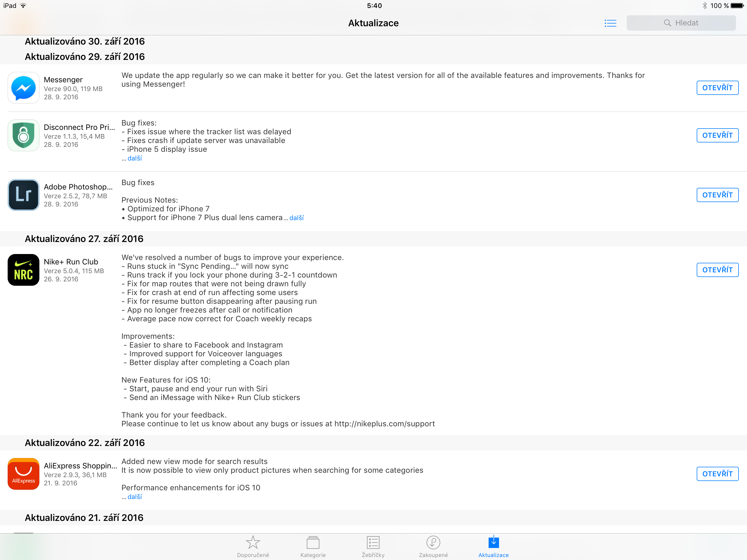Tap the Aktualizováno 30. září 2016 header
This screenshot has width=747, height=560.
pyautogui.click(x=85, y=41)
